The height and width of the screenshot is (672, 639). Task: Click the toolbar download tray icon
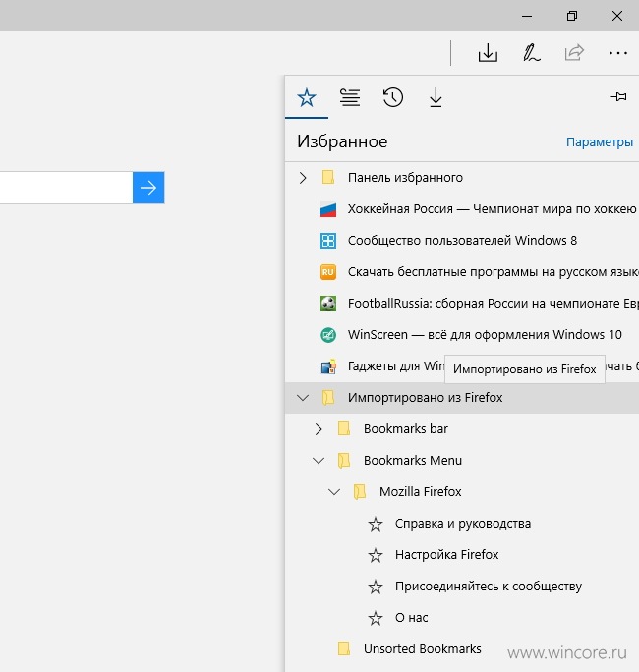(488, 53)
